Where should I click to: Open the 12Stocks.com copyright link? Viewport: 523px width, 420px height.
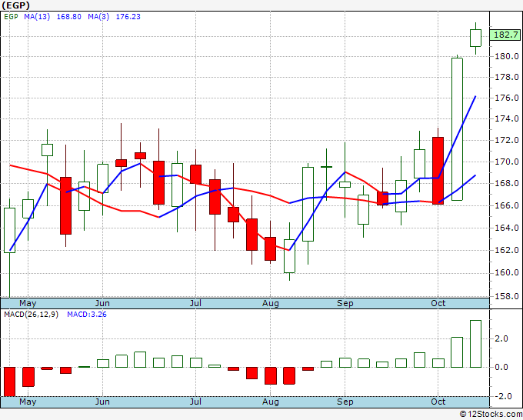tap(491, 414)
